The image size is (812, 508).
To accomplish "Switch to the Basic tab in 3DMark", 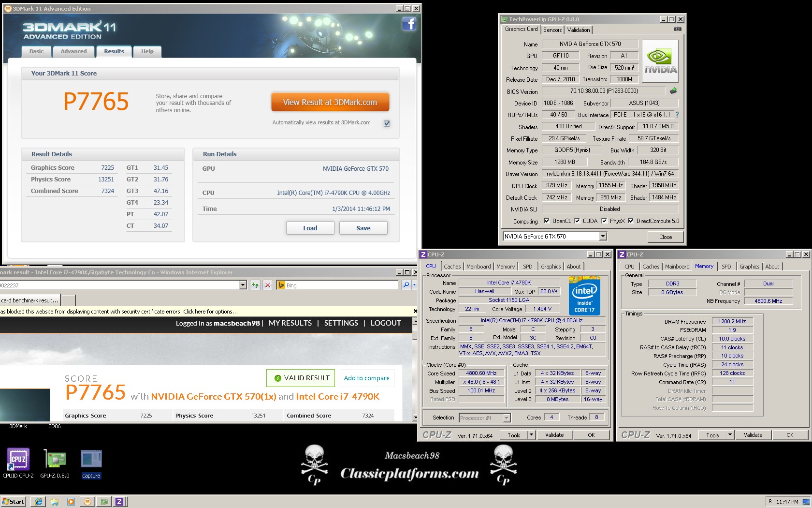I will click(36, 51).
